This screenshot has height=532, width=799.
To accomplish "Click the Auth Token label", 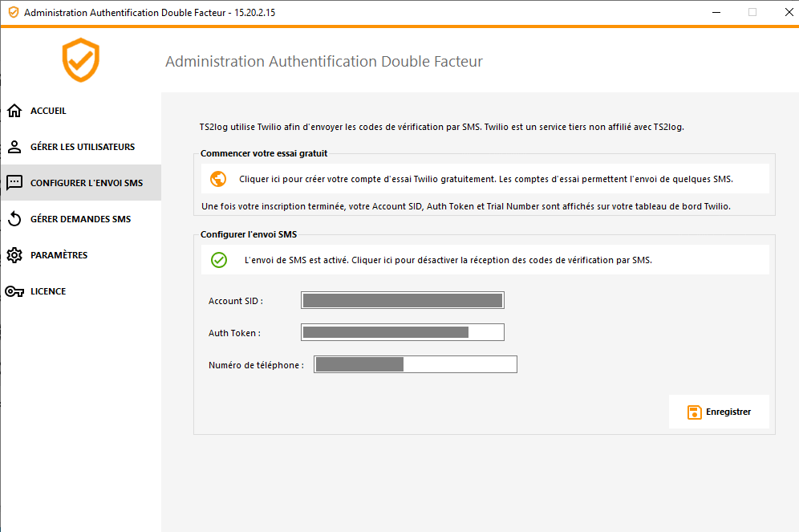I will click(x=234, y=333).
